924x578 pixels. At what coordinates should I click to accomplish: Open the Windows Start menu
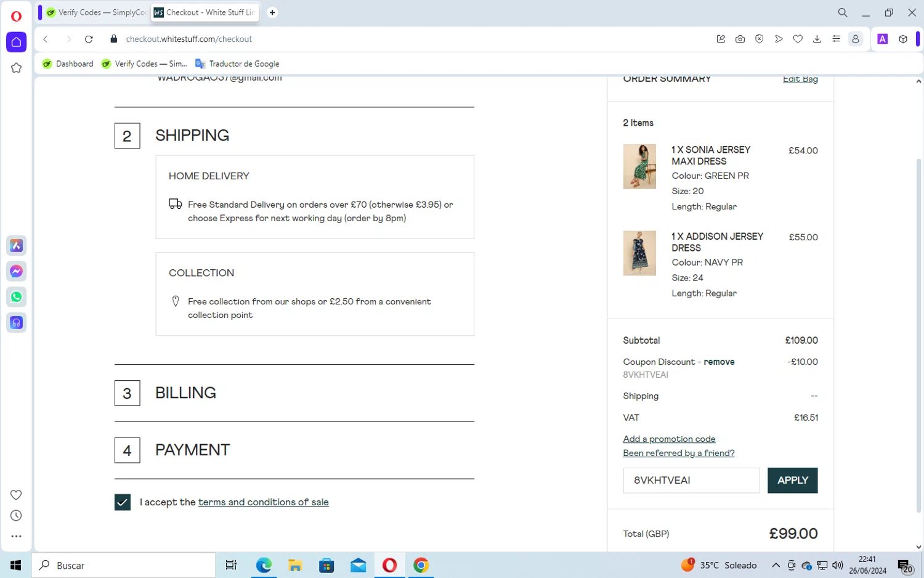coord(15,565)
